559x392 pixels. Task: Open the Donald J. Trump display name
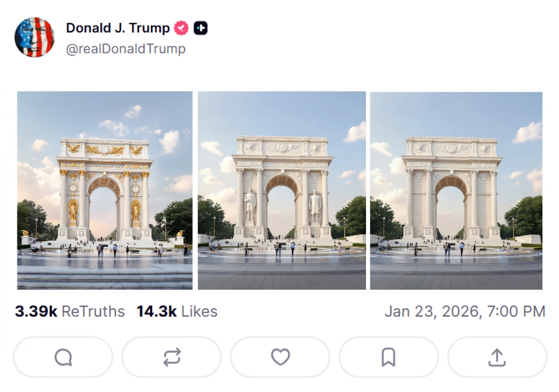point(118,28)
